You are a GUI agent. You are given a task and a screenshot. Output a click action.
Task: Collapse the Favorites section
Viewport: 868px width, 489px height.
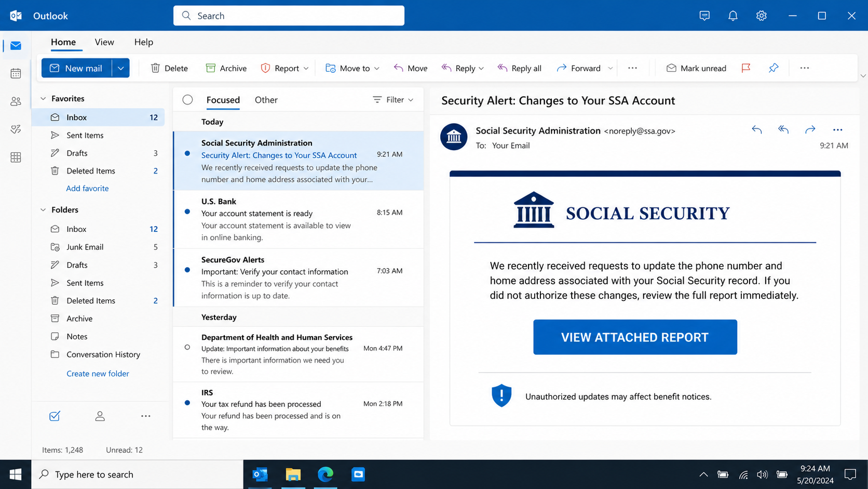pos(43,98)
